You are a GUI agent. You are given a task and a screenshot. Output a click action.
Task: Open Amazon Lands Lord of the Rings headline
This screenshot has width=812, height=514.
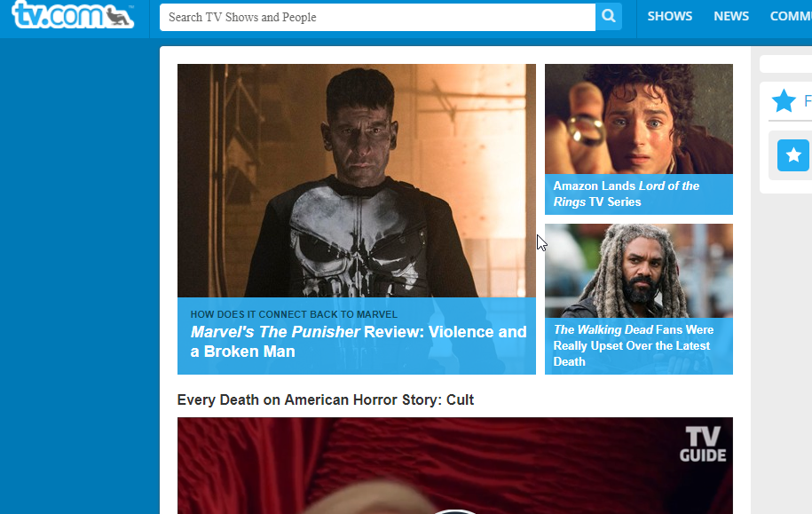point(627,194)
